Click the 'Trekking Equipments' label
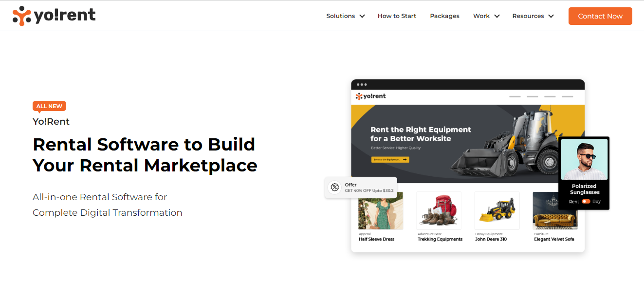The width and height of the screenshot is (644, 282). click(x=440, y=239)
